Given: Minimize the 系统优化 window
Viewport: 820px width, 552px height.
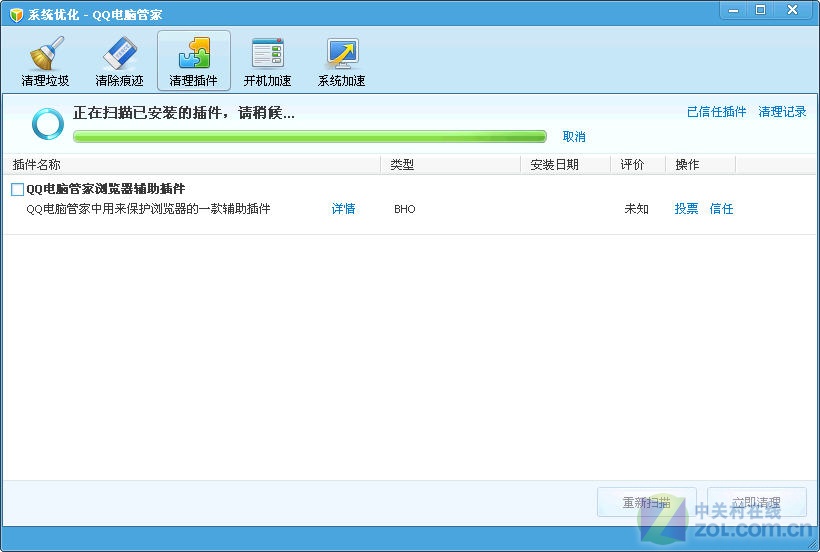Looking at the screenshot, I should [x=734, y=10].
